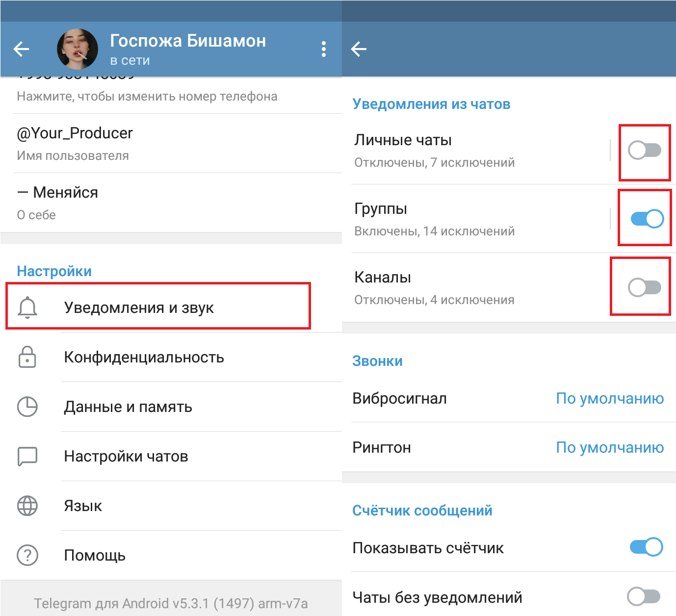676x616 pixels.
Task: Tap the question mark help icon
Action: (x=27, y=555)
